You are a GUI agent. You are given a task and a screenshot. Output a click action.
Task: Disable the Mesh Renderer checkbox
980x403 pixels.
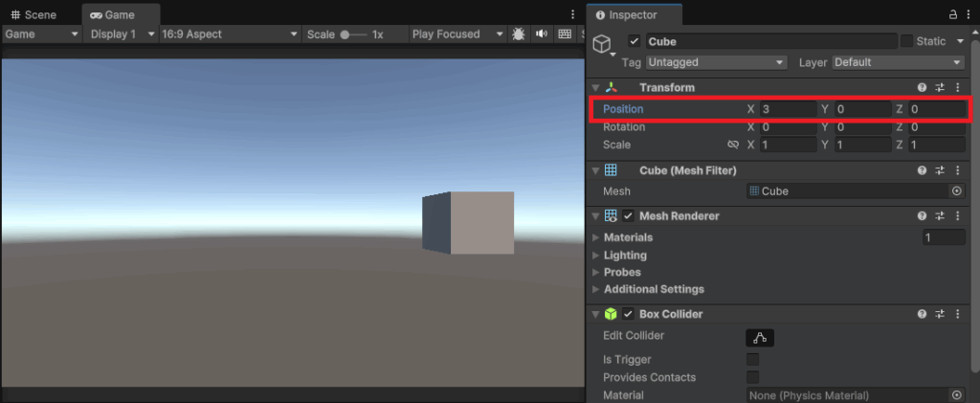click(x=628, y=216)
